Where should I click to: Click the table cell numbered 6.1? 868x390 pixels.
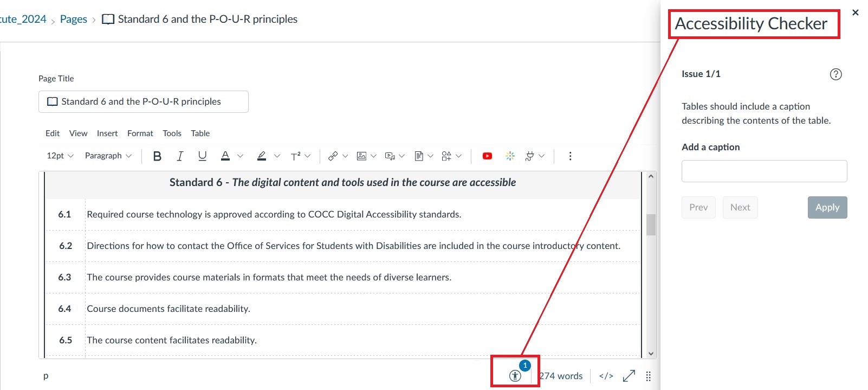pyautogui.click(x=65, y=214)
